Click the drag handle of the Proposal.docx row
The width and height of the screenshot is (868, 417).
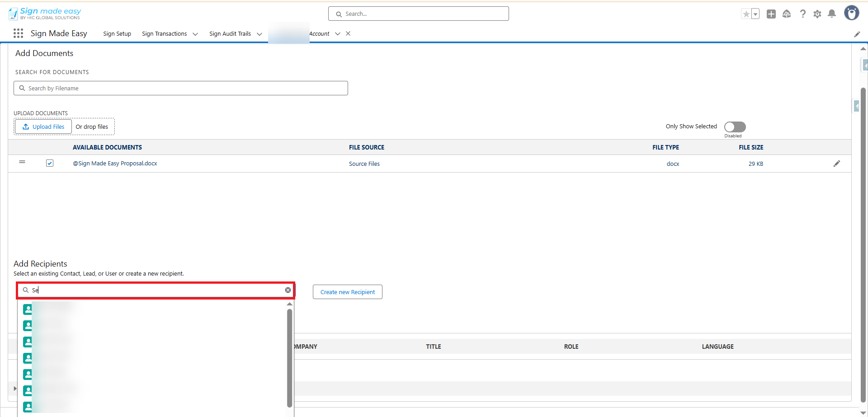click(22, 162)
